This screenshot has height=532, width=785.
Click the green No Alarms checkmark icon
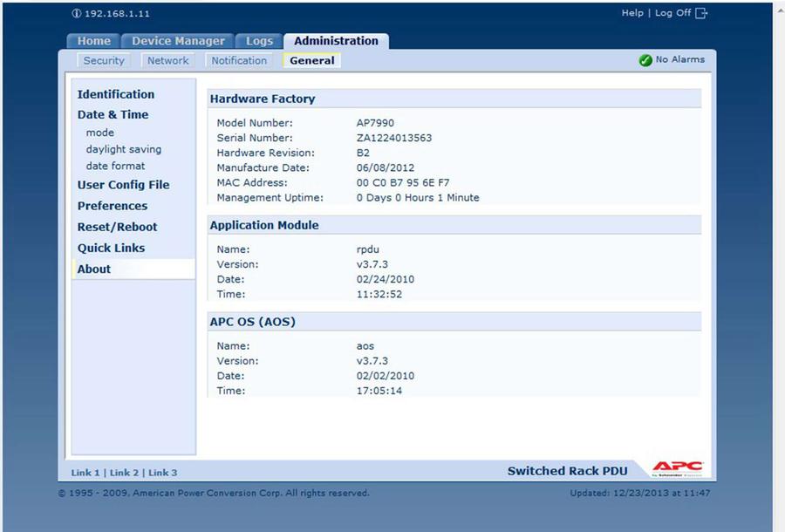[645, 60]
